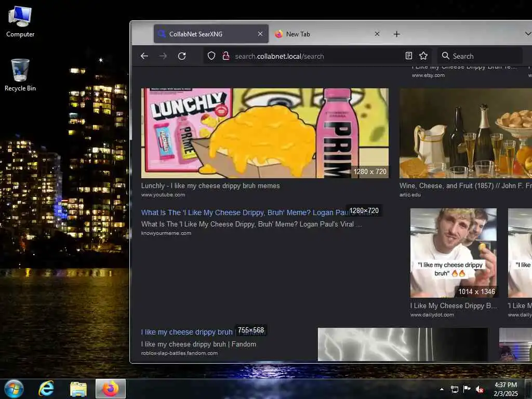Click the muted volume tray icon

pos(480,389)
